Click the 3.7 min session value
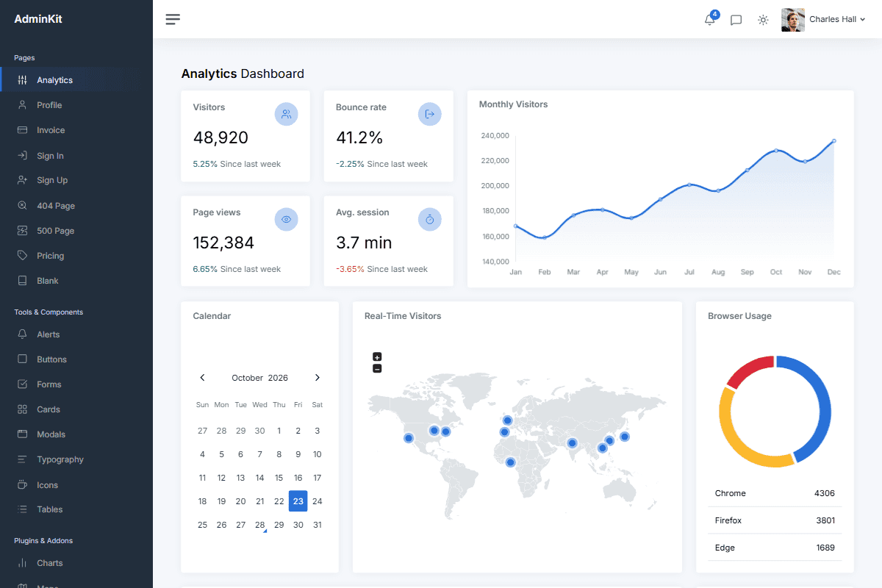 [364, 243]
